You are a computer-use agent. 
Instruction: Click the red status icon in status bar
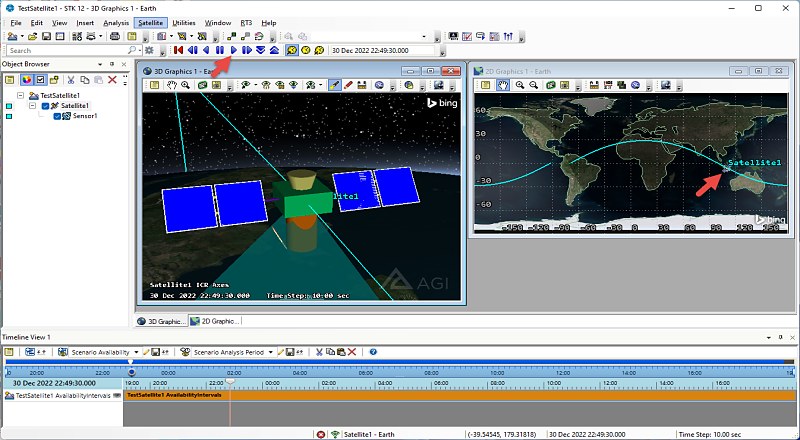coord(320,435)
